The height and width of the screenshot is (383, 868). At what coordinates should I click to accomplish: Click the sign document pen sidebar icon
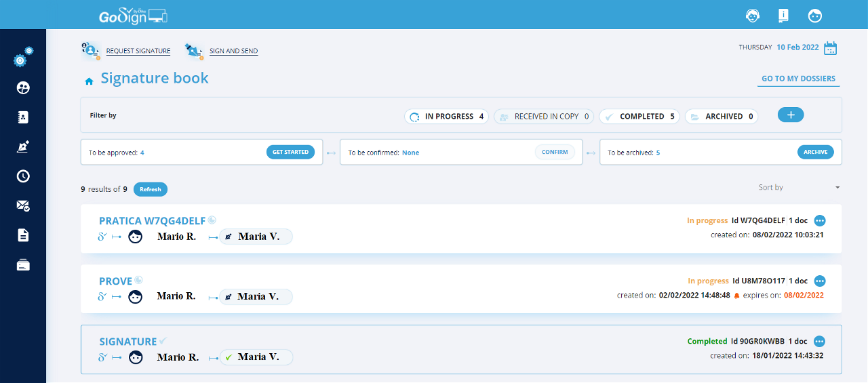[23, 147]
